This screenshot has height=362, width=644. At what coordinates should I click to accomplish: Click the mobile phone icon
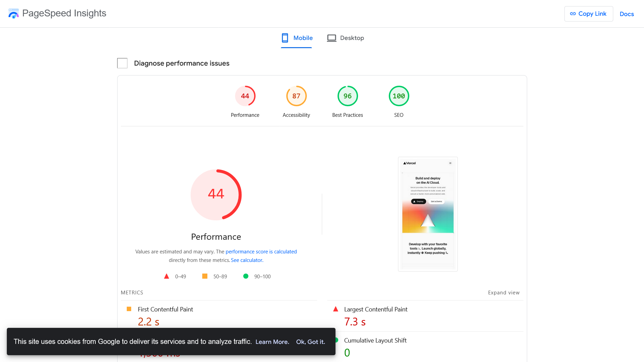(x=285, y=38)
